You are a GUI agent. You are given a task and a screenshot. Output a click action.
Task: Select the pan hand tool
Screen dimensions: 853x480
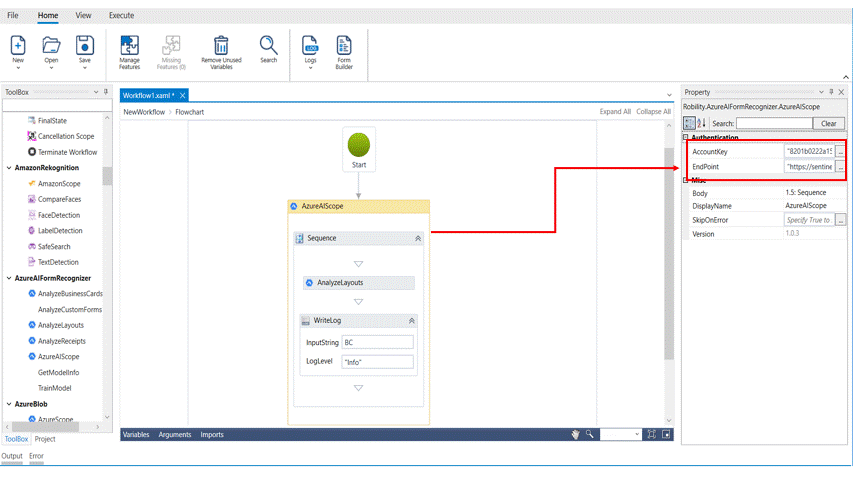pos(576,435)
